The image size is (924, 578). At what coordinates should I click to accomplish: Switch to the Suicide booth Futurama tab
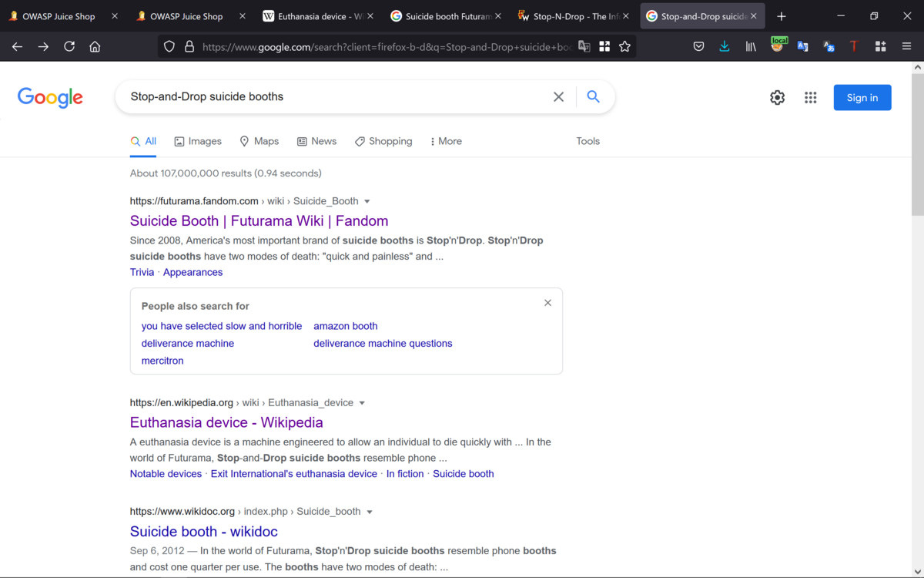[446, 16]
